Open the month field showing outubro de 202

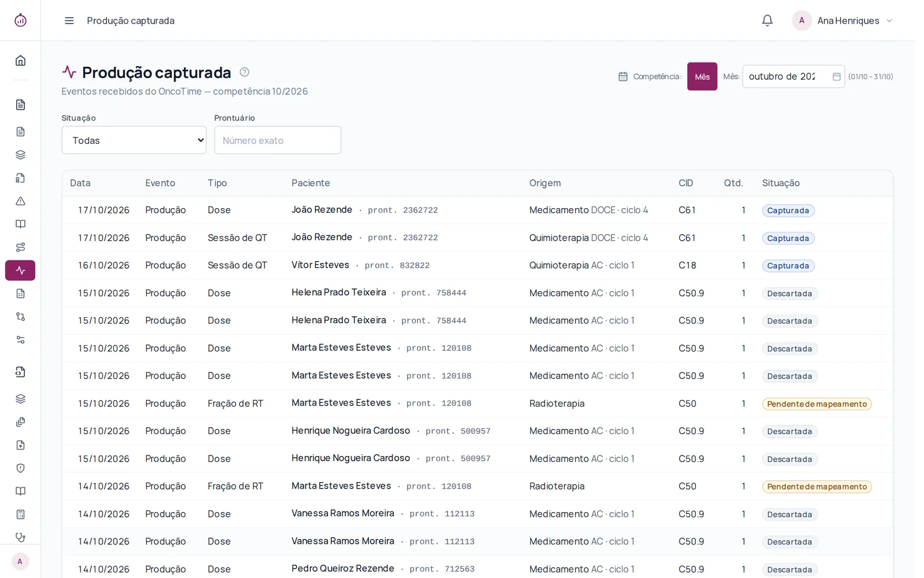(x=793, y=76)
